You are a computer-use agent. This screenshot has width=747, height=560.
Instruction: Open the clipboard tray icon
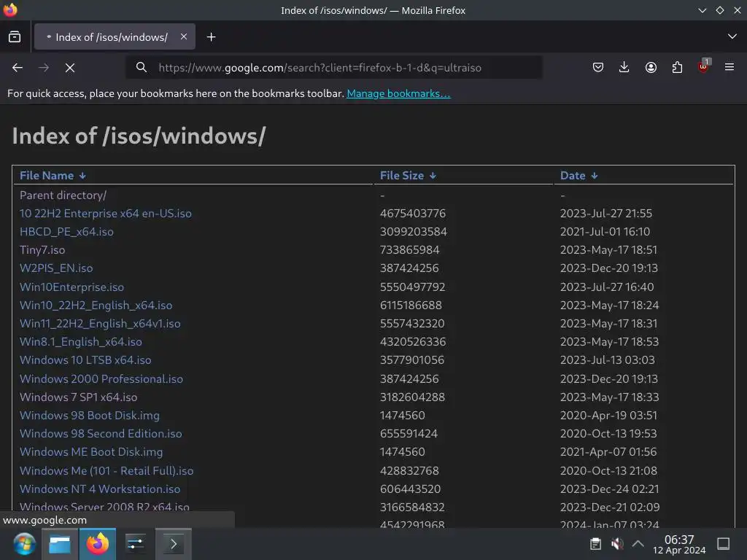coord(595,544)
